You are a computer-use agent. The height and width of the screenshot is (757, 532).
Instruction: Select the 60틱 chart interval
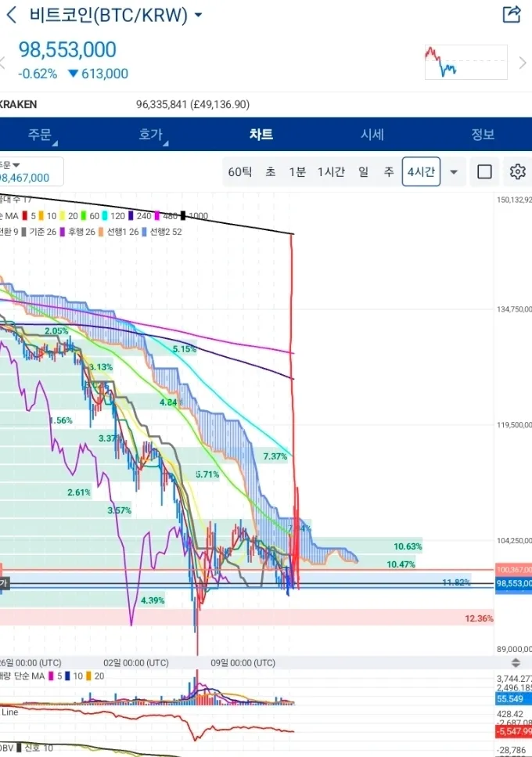tap(239, 171)
